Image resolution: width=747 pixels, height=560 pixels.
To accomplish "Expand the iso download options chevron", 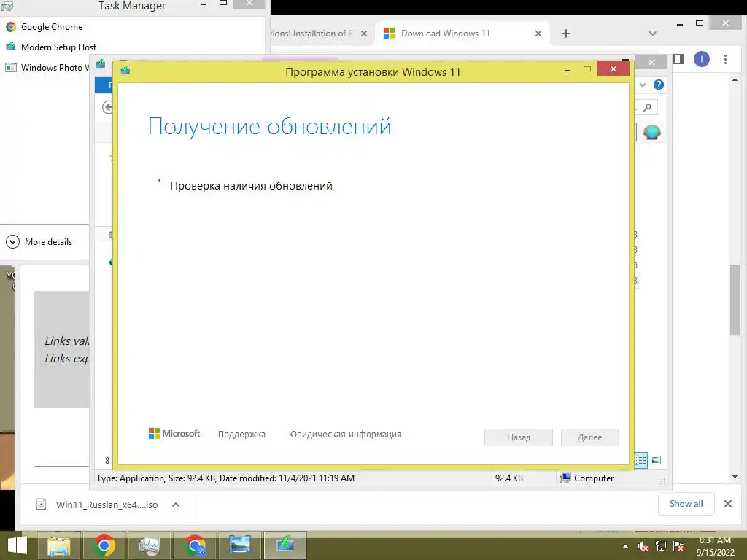I will pyautogui.click(x=176, y=505).
